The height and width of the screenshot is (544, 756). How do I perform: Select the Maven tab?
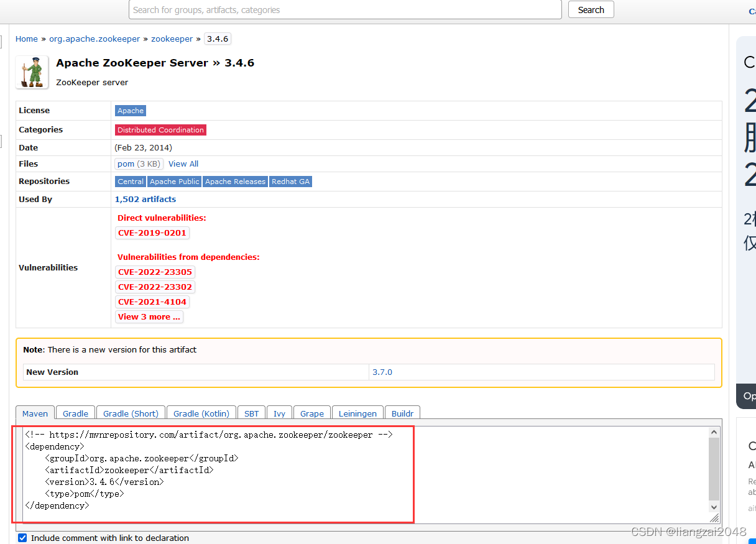[x=35, y=413]
